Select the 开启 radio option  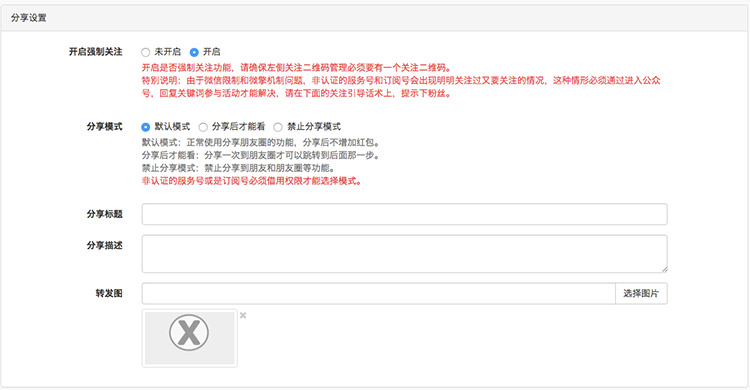pyautogui.click(x=194, y=52)
